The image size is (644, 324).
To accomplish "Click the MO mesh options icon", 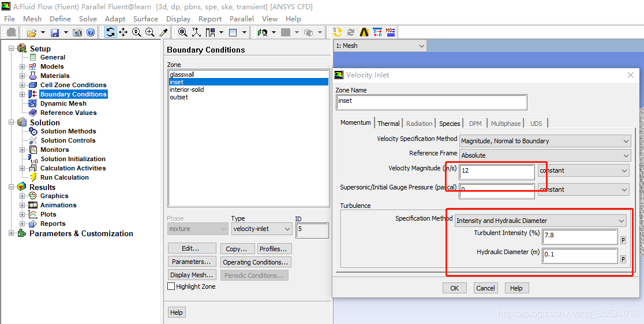I will point(391,32).
